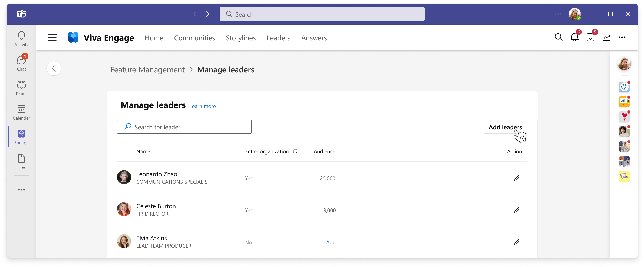Edit Leonardo Zhao with pencil icon
Viewport: 644px width, 267px height.
pyautogui.click(x=517, y=178)
